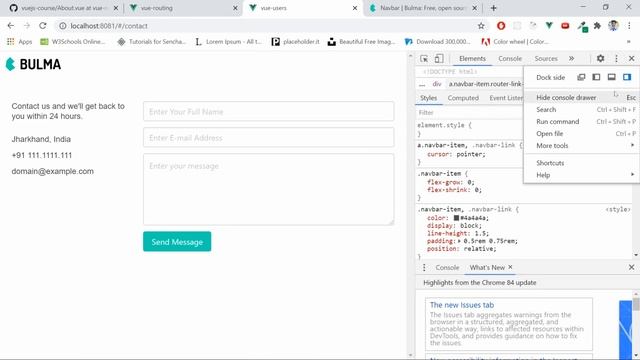Switch to the Navbar Bulma tab

coord(422,8)
